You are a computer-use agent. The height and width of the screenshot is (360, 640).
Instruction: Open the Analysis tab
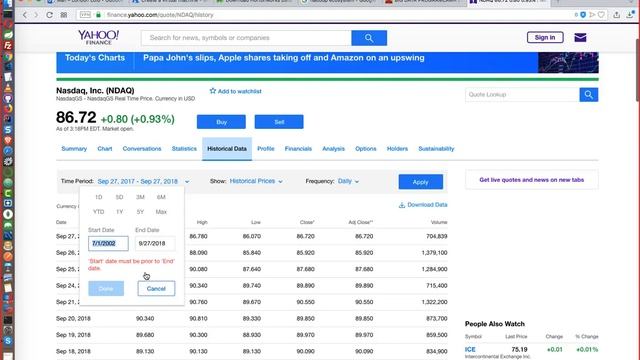coord(333,149)
